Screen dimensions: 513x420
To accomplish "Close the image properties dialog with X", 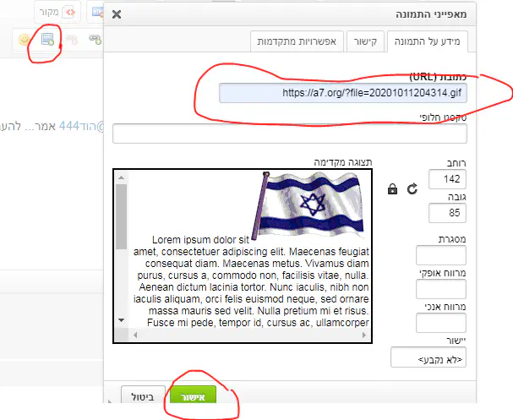I will [117, 14].
